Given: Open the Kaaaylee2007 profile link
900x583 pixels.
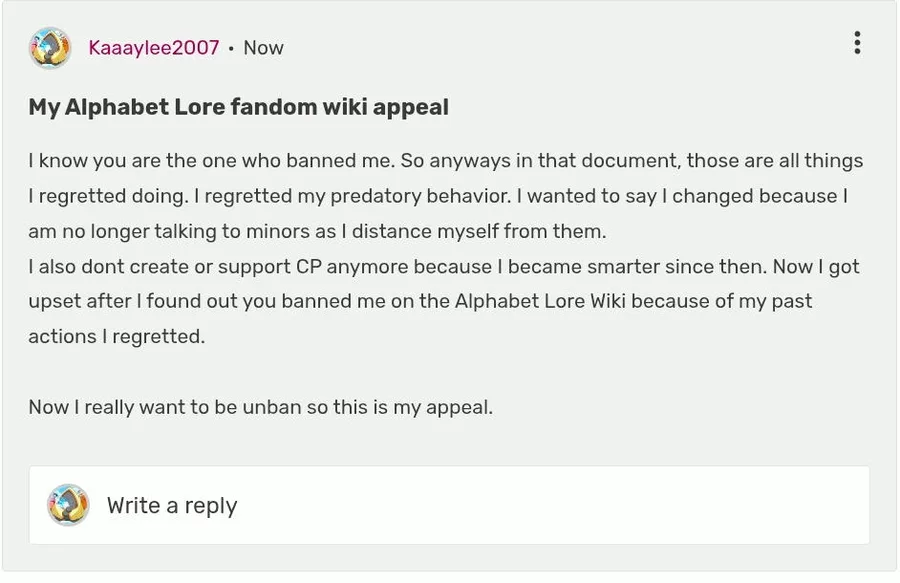Looking at the screenshot, I should tap(153, 48).
